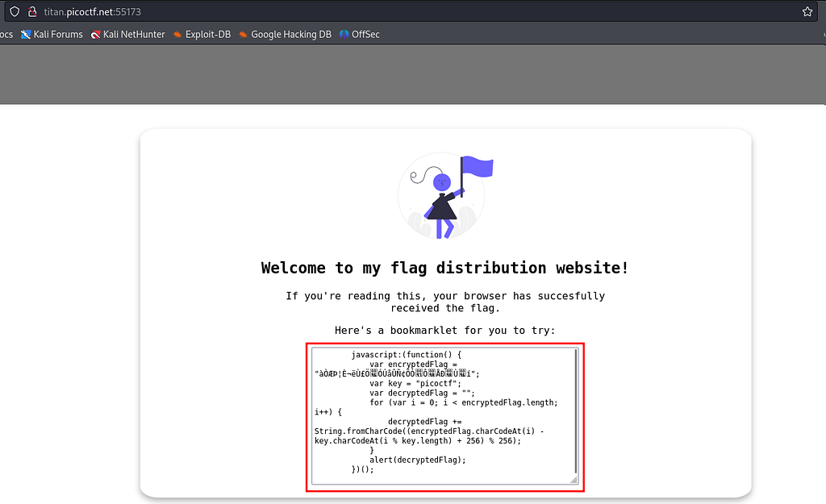
Task: Open the Google Hacking DB bookmark
Action: (x=285, y=34)
